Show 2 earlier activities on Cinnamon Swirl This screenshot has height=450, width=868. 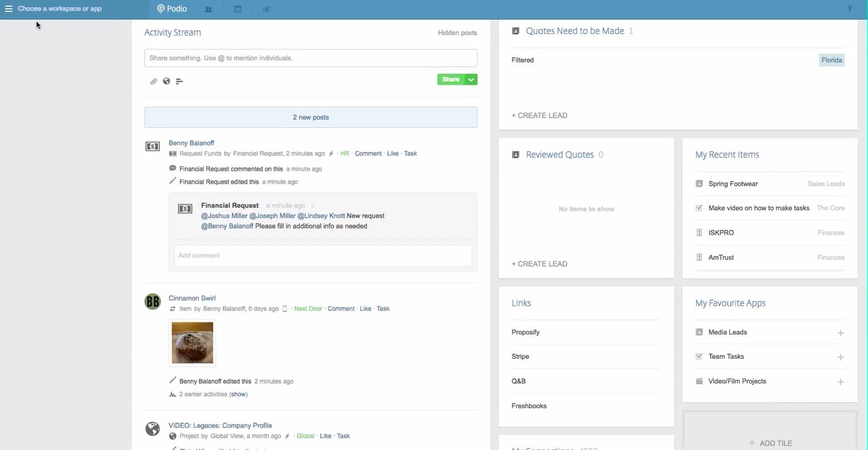(x=238, y=394)
